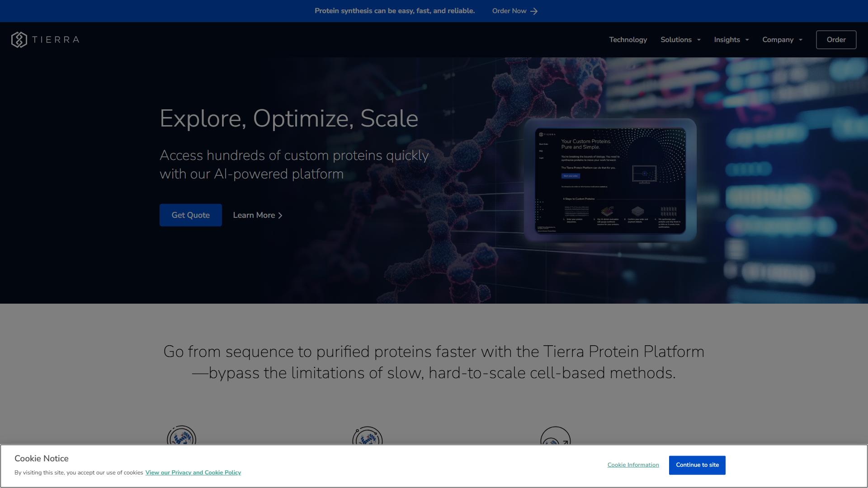Click the 'Explore, Optimize, Scale' heading

pos(289,119)
